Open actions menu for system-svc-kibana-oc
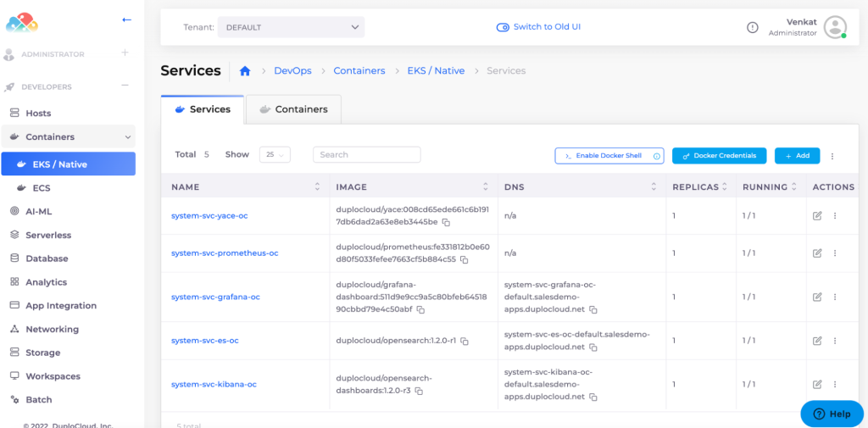868x428 pixels. [835, 384]
